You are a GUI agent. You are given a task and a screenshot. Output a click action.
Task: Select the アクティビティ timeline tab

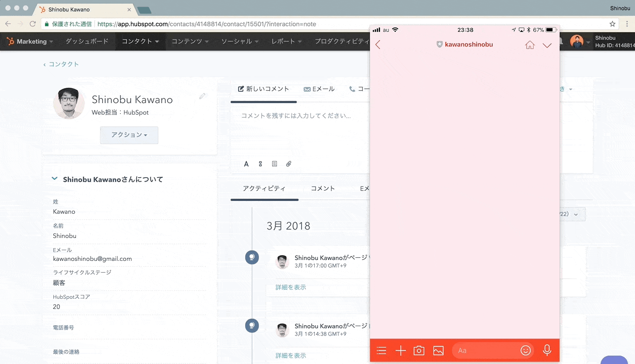click(x=264, y=189)
